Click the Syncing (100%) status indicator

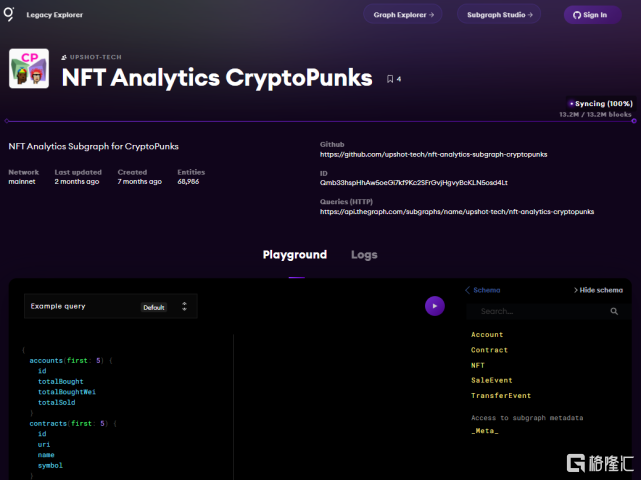tap(600, 103)
